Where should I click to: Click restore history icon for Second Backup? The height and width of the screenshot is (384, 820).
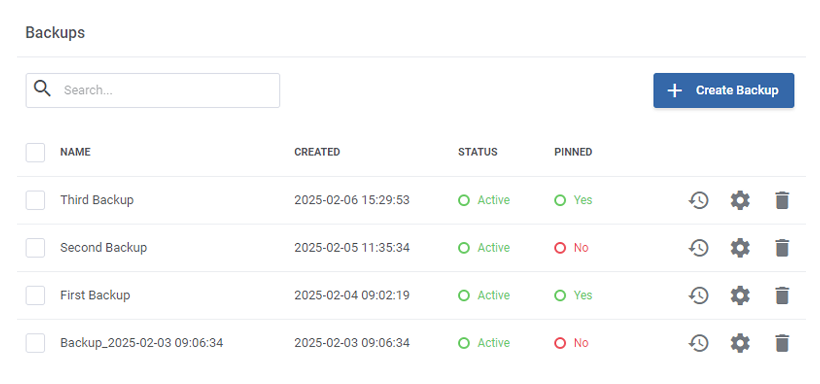click(x=698, y=247)
